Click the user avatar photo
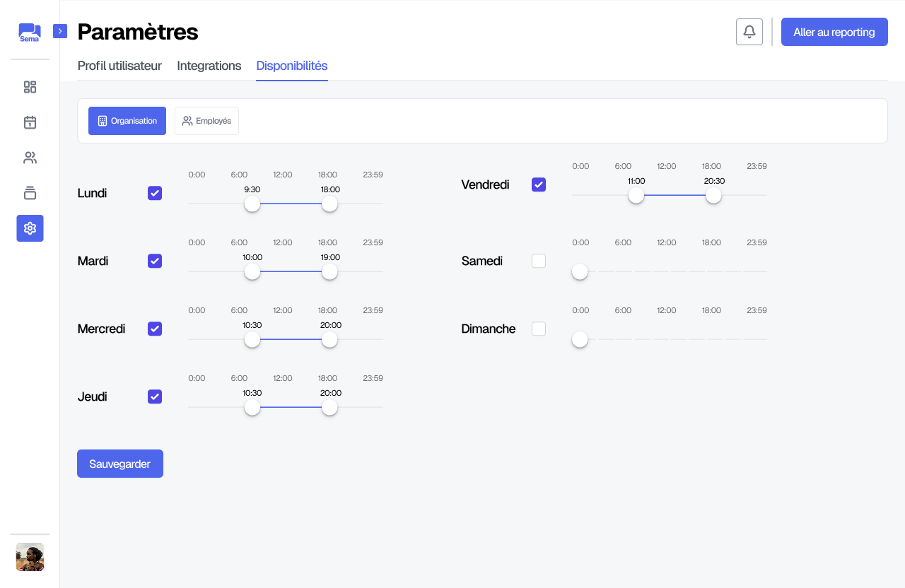Image resolution: width=905 pixels, height=588 pixels. coord(30,557)
